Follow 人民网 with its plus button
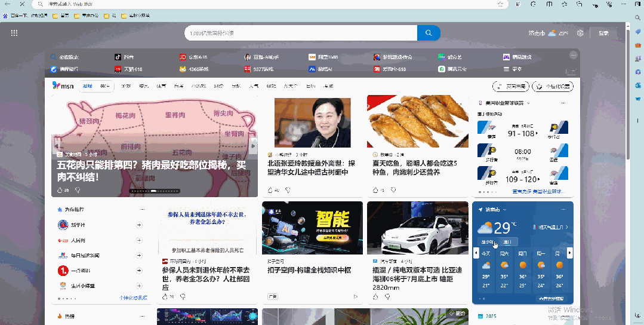Viewport: 644px width, 325px height. coord(139,240)
